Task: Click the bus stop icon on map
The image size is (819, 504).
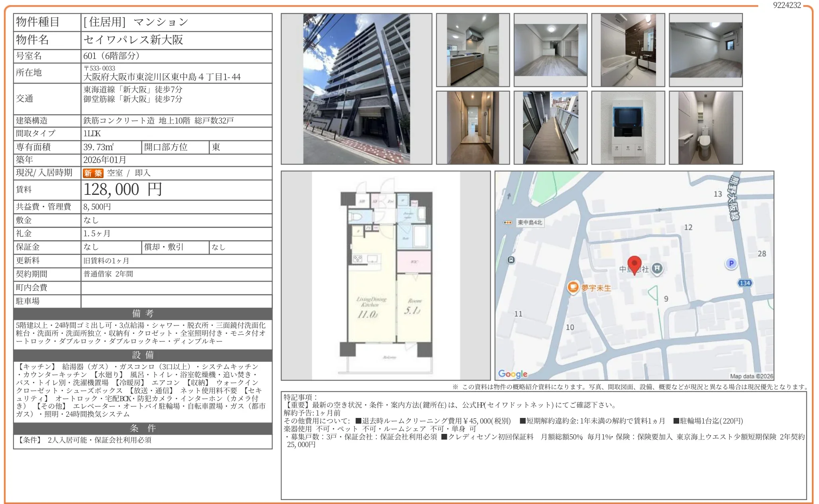Action: (x=511, y=260)
